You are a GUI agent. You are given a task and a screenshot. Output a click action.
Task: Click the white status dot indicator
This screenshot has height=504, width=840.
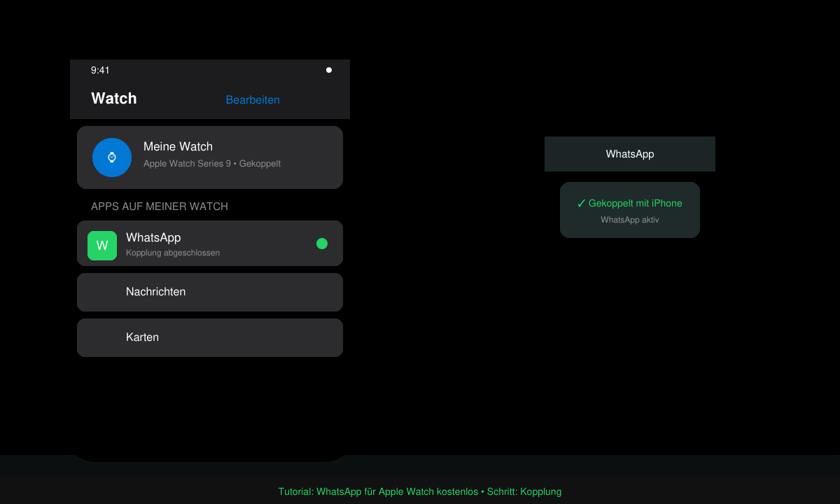tap(329, 70)
